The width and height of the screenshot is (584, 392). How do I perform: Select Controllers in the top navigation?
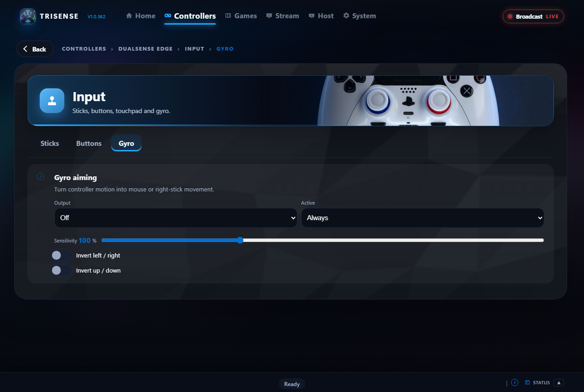tap(190, 16)
